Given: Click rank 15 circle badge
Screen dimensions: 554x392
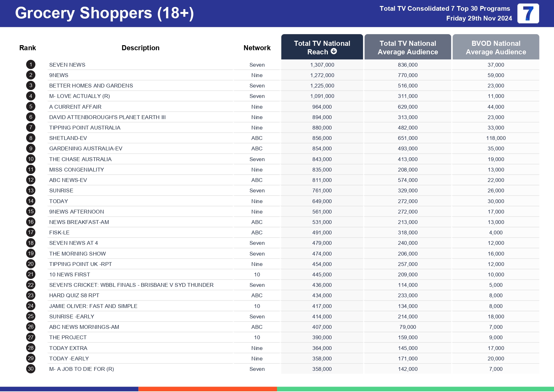Looking at the screenshot, I should coord(31,212).
